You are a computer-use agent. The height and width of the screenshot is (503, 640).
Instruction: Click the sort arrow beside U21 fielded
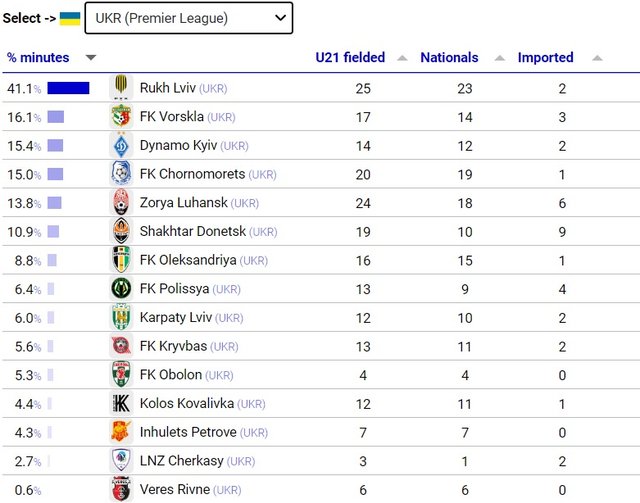pos(402,58)
